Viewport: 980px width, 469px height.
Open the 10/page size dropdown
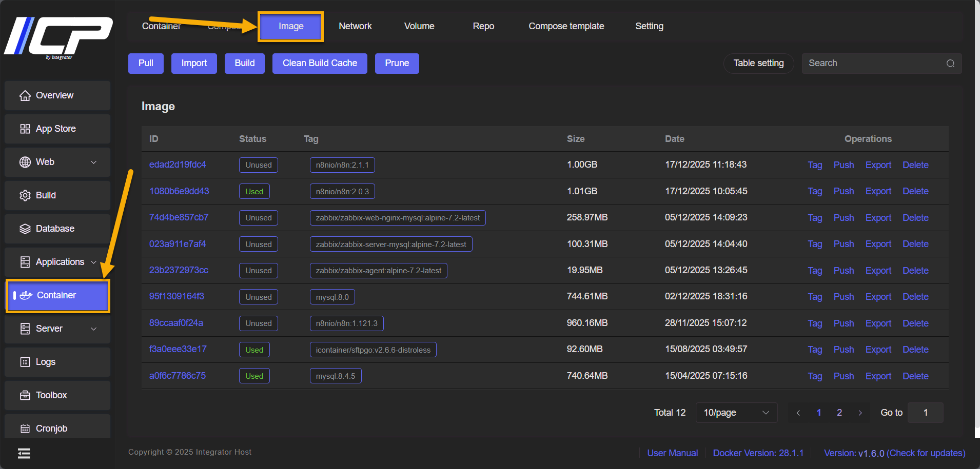tap(736, 413)
